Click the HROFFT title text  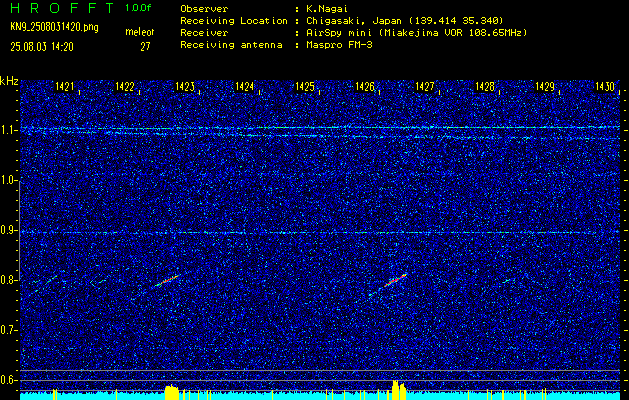[62, 8]
